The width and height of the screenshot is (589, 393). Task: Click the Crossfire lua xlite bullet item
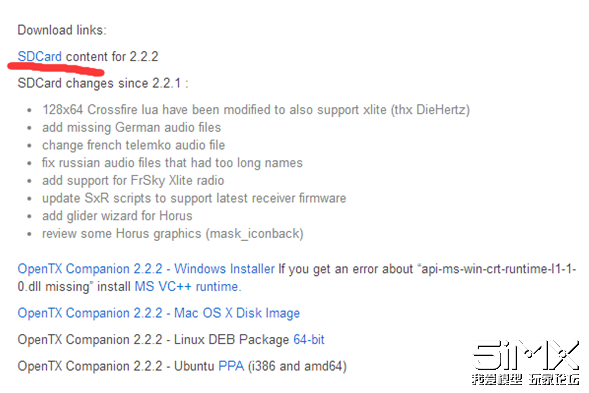[256, 110]
